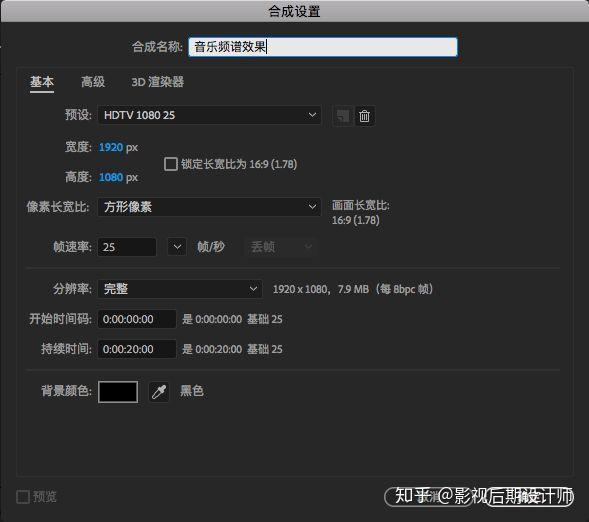Click the black background color swatch

click(x=118, y=392)
